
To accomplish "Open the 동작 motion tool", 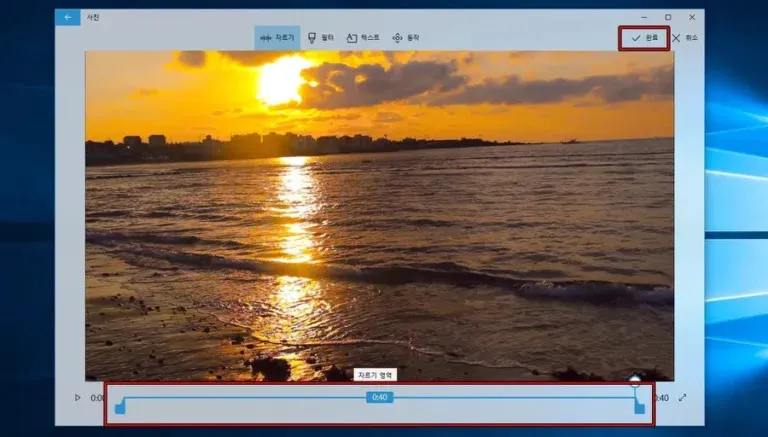I will click(406, 38).
